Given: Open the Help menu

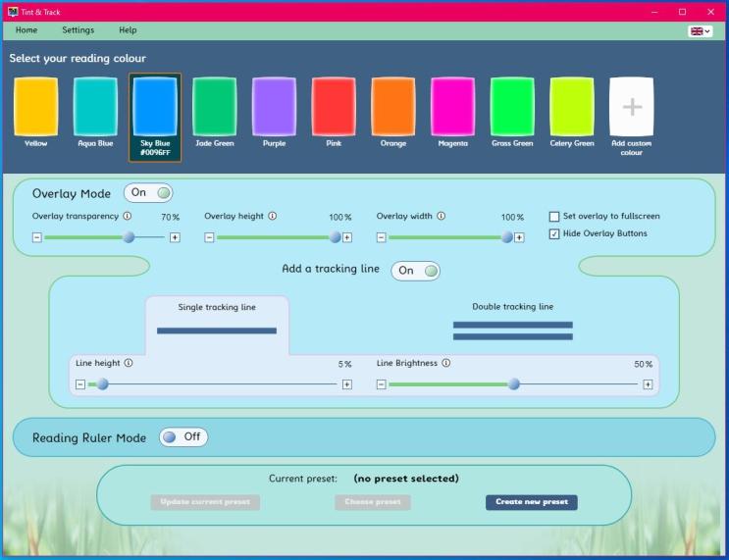Looking at the screenshot, I should [x=128, y=30].
